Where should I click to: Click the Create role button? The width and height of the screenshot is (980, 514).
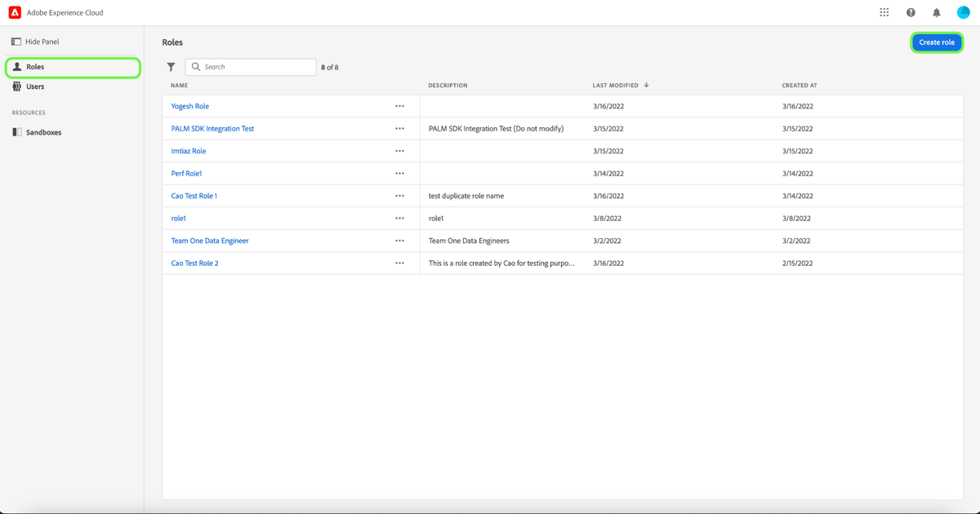click(x=937, y=42)
